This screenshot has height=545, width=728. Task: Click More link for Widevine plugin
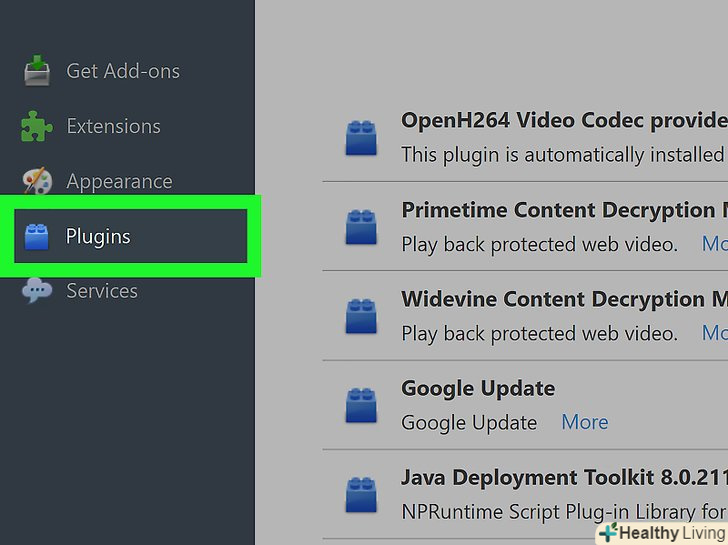pyautogui.click(x=714, y=333)
